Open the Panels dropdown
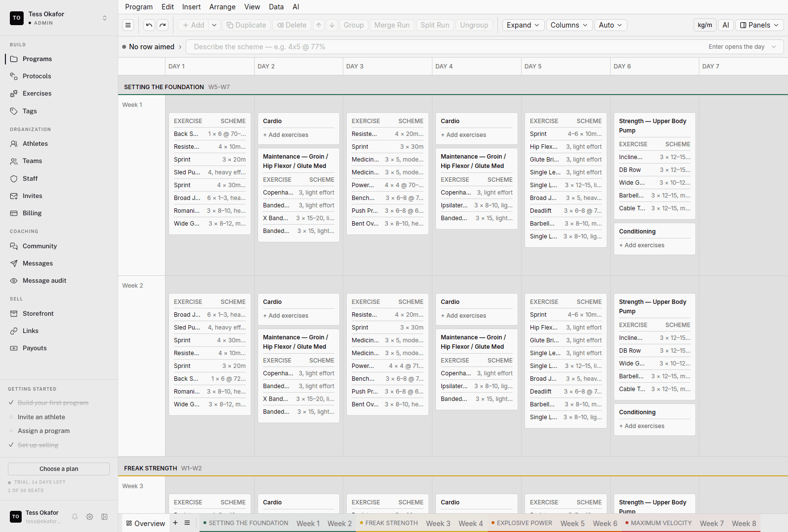This screenshot has height=532, width=788. 759,25
